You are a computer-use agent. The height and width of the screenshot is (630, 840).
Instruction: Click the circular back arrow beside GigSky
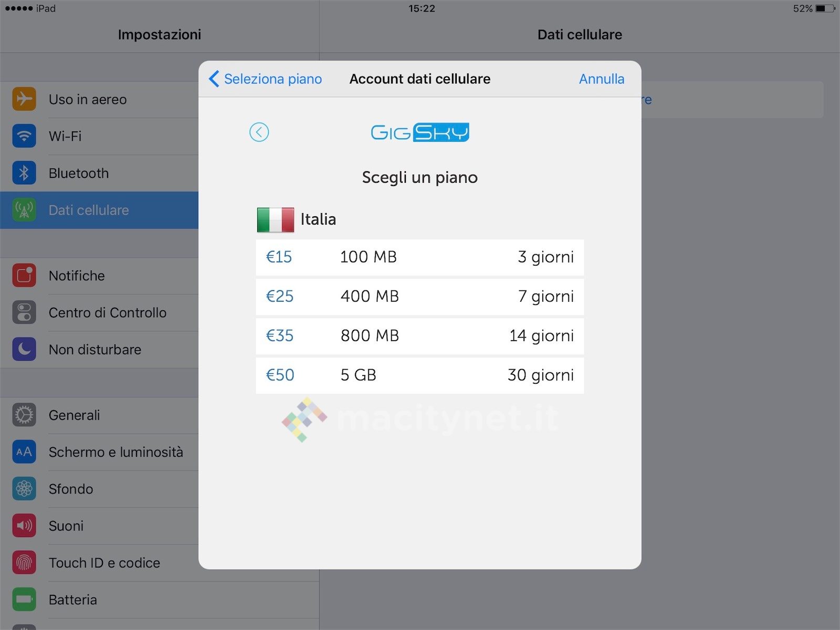tap(259, 132)
